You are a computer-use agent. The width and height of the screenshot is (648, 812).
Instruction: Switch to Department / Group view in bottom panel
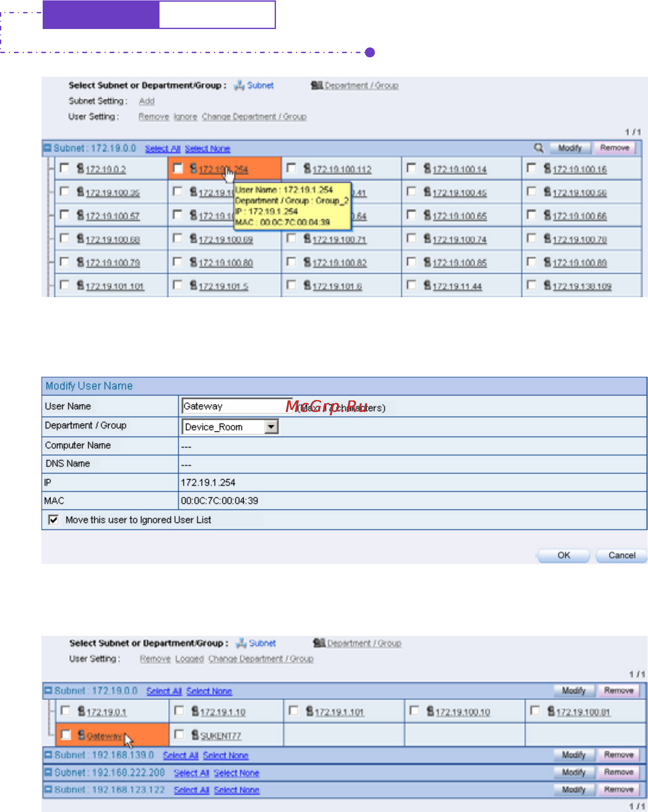364,643
